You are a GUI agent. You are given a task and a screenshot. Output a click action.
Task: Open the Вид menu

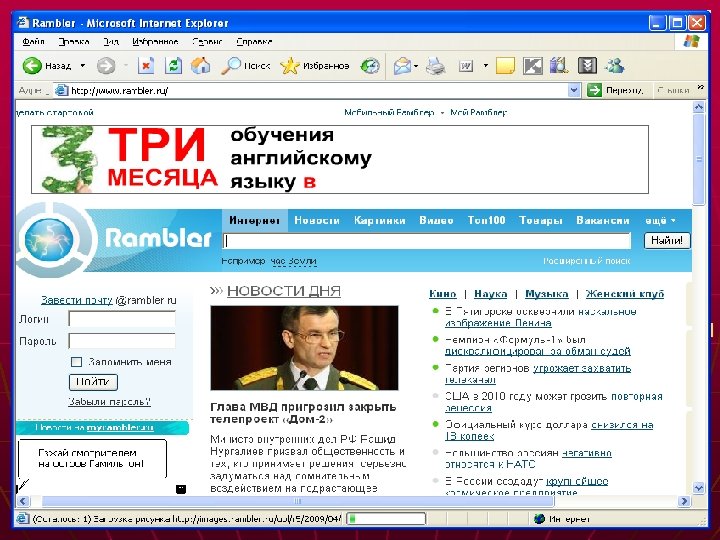(111, 42)
